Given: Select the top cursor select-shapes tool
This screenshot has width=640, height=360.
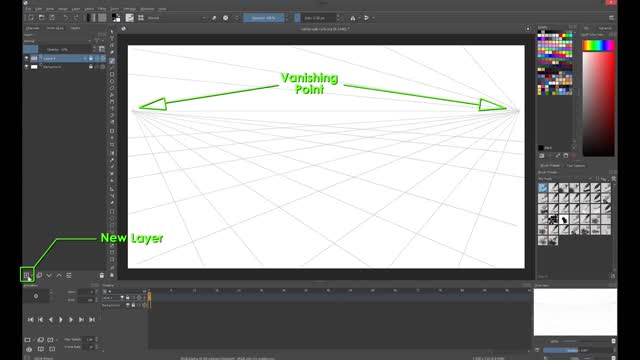Looking at the screenshot, I should [112, 31].
